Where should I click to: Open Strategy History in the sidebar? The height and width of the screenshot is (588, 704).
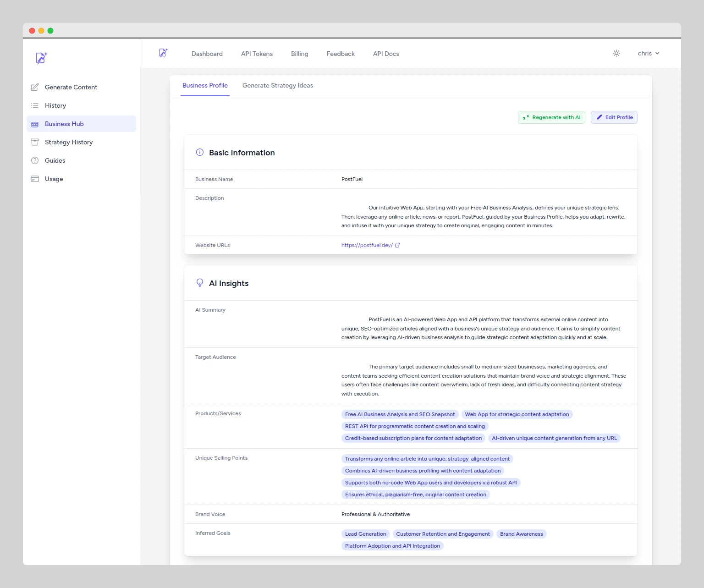[81, 142]
